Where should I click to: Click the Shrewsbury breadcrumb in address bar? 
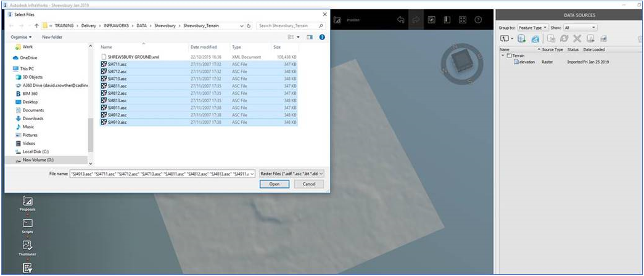[165, 25]
